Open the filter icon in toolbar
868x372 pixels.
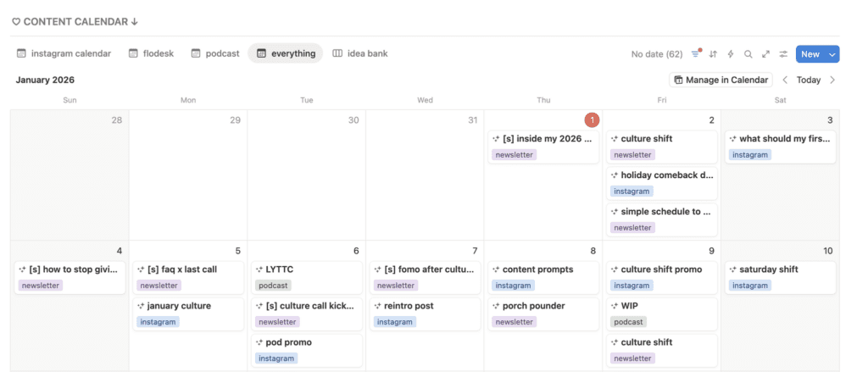pos(696,54)
